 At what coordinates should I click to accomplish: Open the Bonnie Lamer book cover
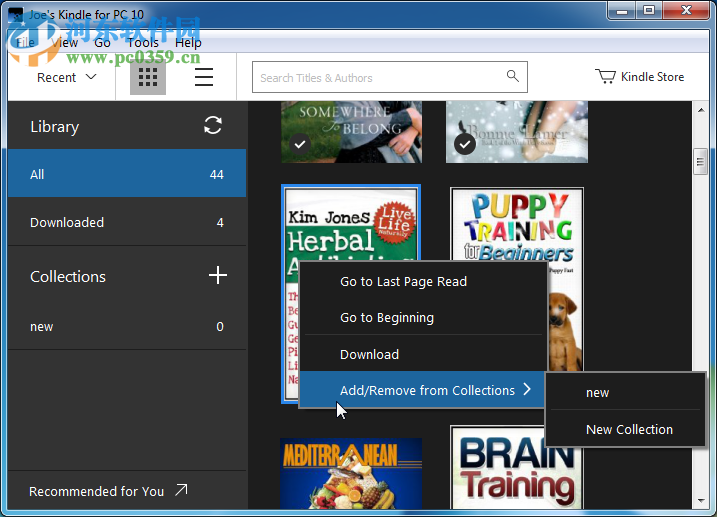coord(517,132)
